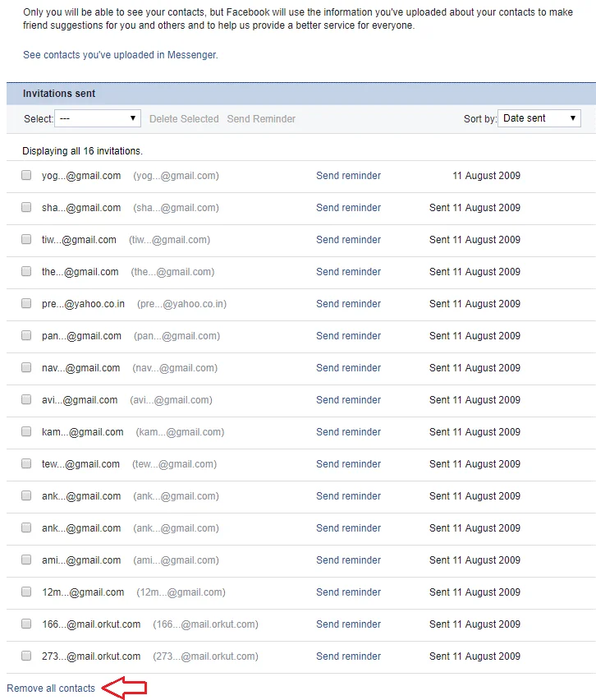This screenshot has height=700, width=596.
Task: Click Send Reminder in the toolbar
Action: coord(261,119)
